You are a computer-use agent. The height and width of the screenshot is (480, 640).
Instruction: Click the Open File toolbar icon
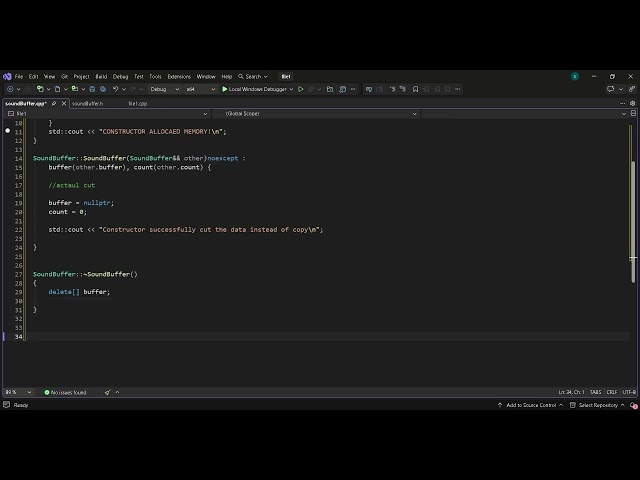coord(75,89)
